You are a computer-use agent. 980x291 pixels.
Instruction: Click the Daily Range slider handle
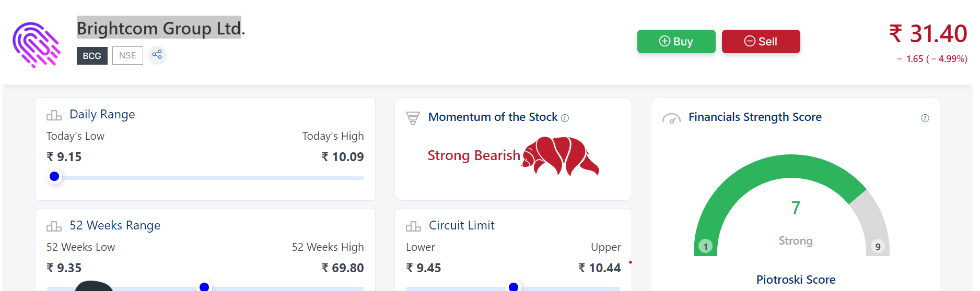[x=54, y=177]
